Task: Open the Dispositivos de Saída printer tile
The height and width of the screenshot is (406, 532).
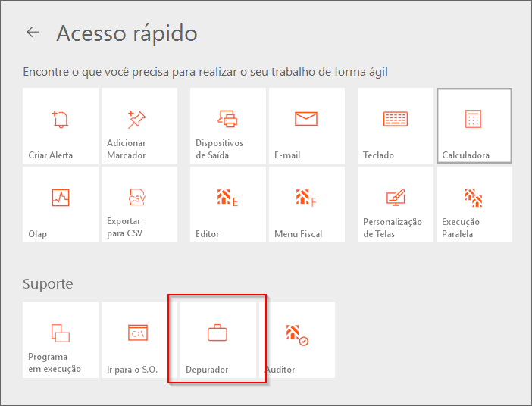Action: [228, 126]
